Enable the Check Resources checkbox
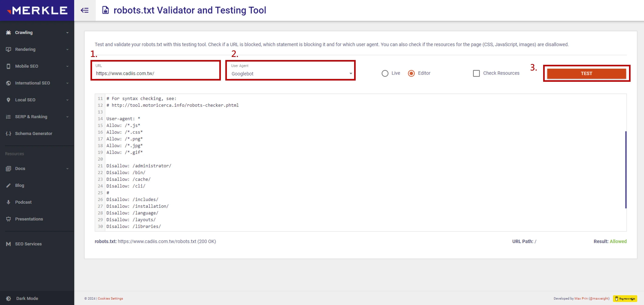 [476, 73]
